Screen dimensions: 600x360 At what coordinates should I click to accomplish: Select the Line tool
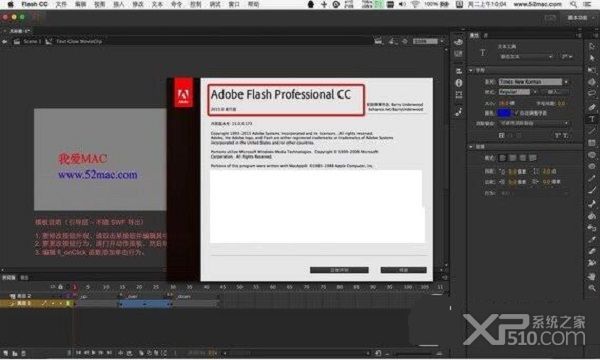(x=592, y=131)
